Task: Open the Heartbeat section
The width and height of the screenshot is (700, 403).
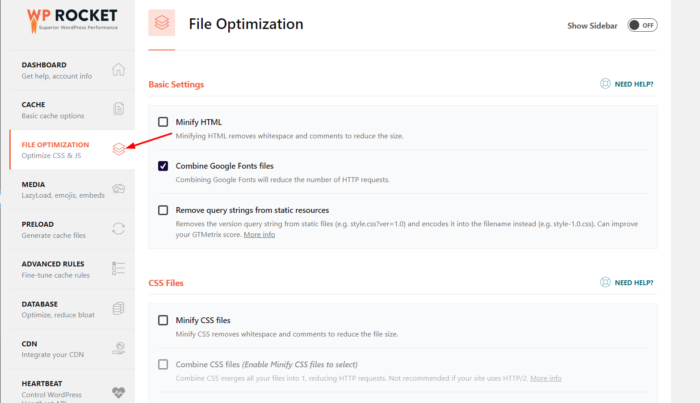Action: click(72, 386)
